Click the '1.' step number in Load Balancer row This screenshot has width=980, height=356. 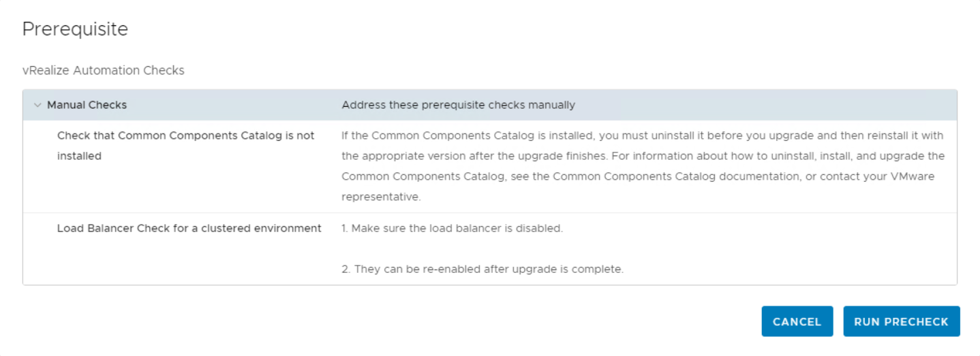coord(345,228)
